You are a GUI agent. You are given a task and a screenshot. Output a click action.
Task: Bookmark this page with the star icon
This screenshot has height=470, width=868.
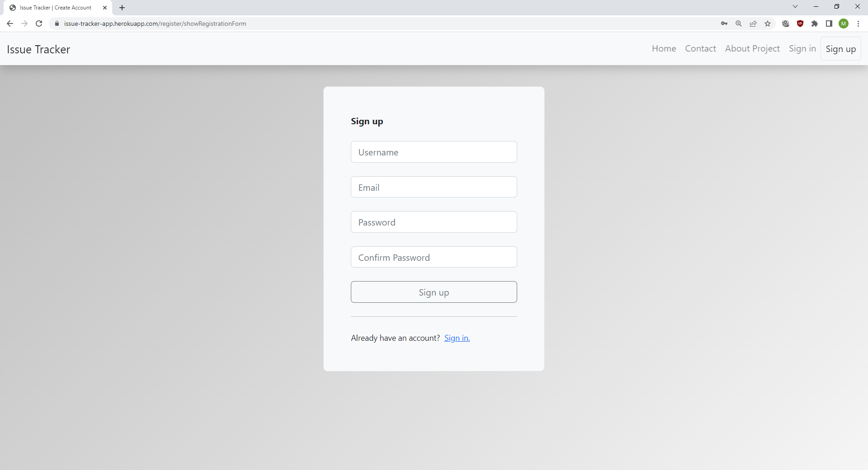tap(768, 23)
